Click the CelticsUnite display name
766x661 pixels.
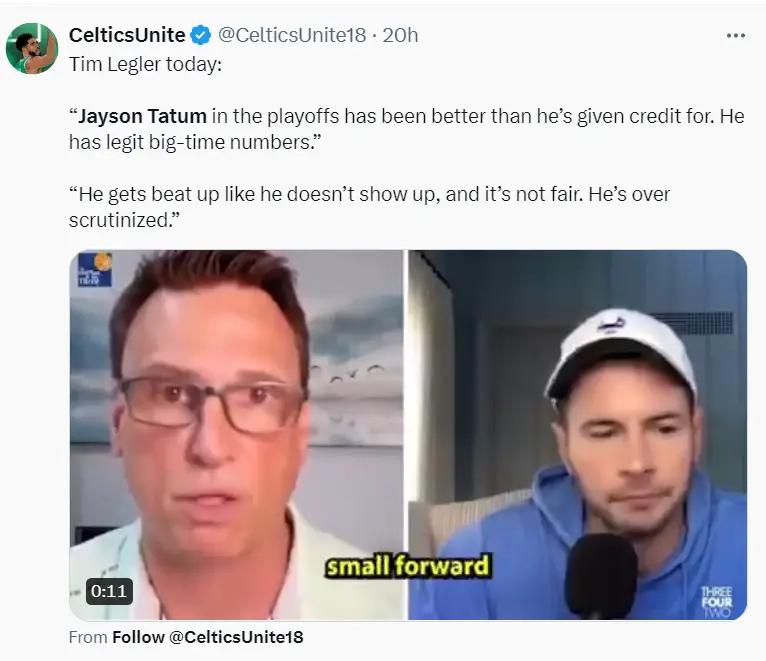tap(127, 35)
